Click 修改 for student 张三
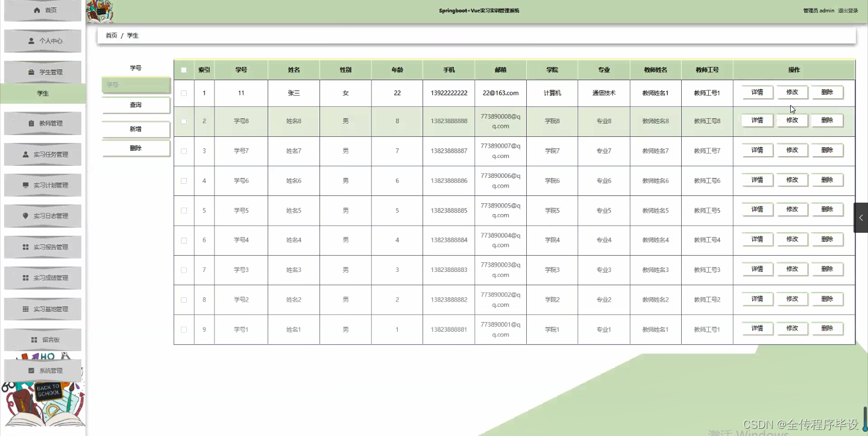Screen dimensions: 868x436 tap(792, 93)
